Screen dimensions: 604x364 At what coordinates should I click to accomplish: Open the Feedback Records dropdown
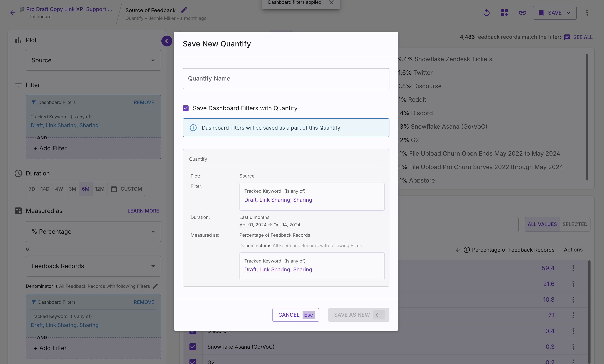coord(93,266)
